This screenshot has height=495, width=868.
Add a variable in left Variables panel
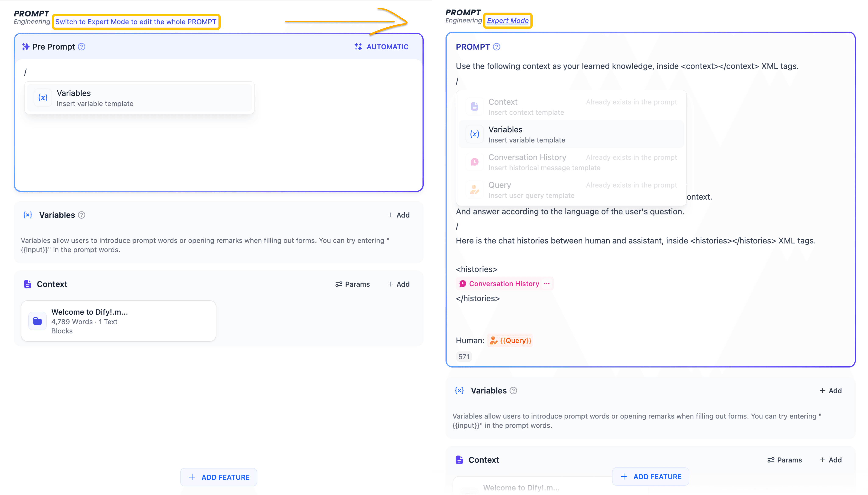pyautogui.click(x=398, y=215)
